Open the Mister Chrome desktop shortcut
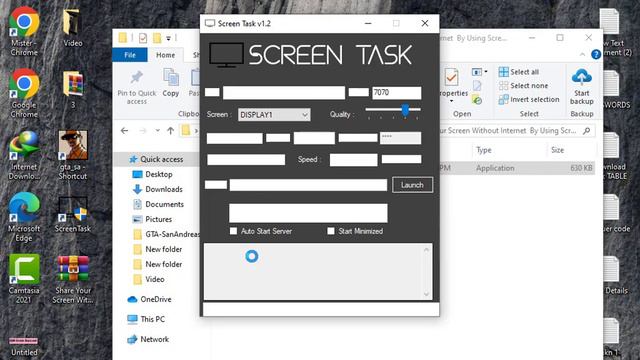 24,31
